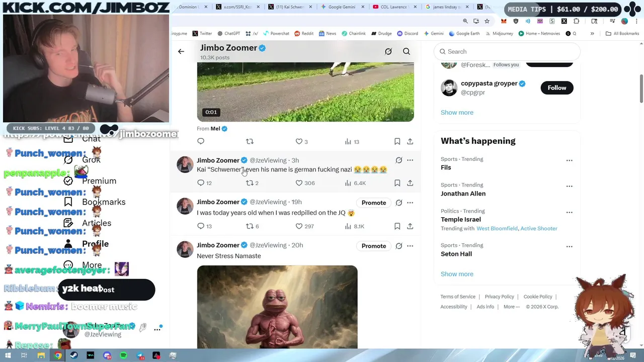The image size is (644, 362).
Task: View 8.1K analytics on the JQ post
Action: click(354, 226)
